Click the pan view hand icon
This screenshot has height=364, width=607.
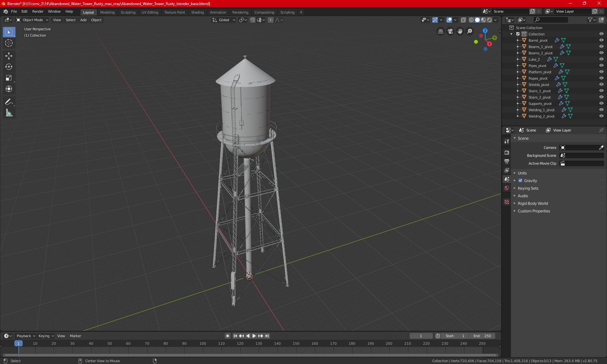[x=460, y=31]
